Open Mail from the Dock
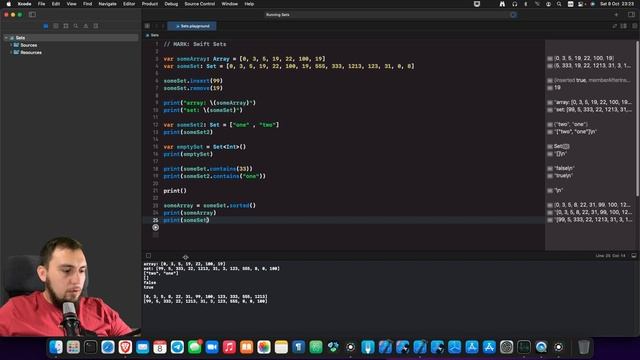This screenshot has height=360, width=640. tap(143, 347)
